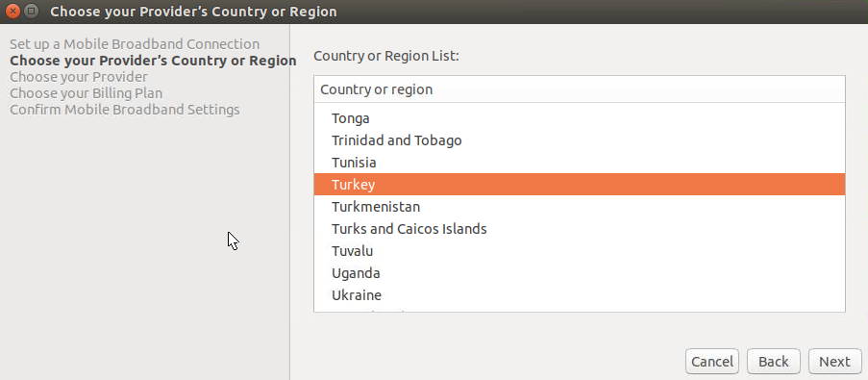868x380 pixels.
Task: Click the Next button
Action: click(834, 362)
